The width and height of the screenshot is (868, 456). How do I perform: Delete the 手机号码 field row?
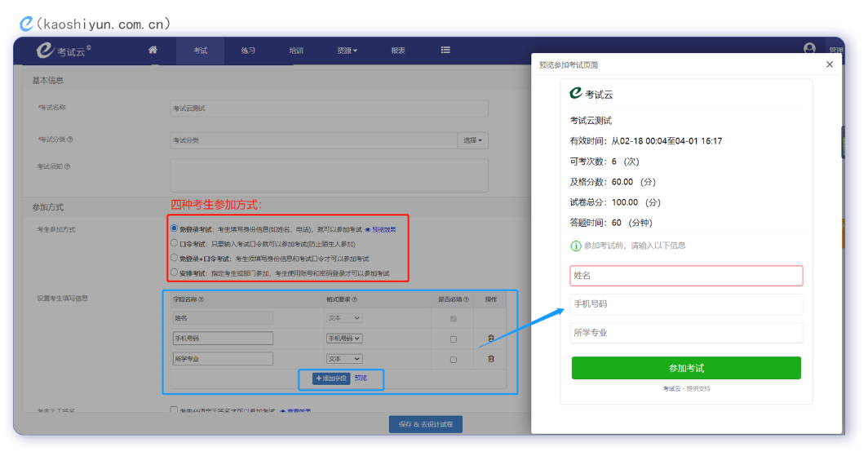[x=490, y=339]
